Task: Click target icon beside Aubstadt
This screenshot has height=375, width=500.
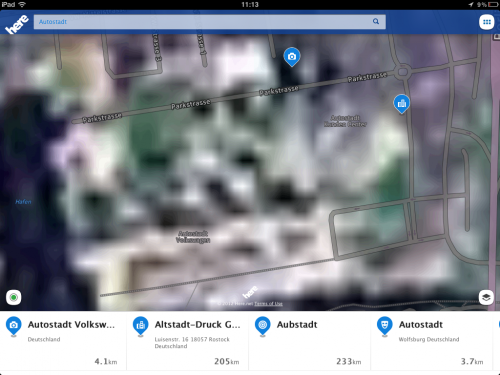Action: pos(263,326)
